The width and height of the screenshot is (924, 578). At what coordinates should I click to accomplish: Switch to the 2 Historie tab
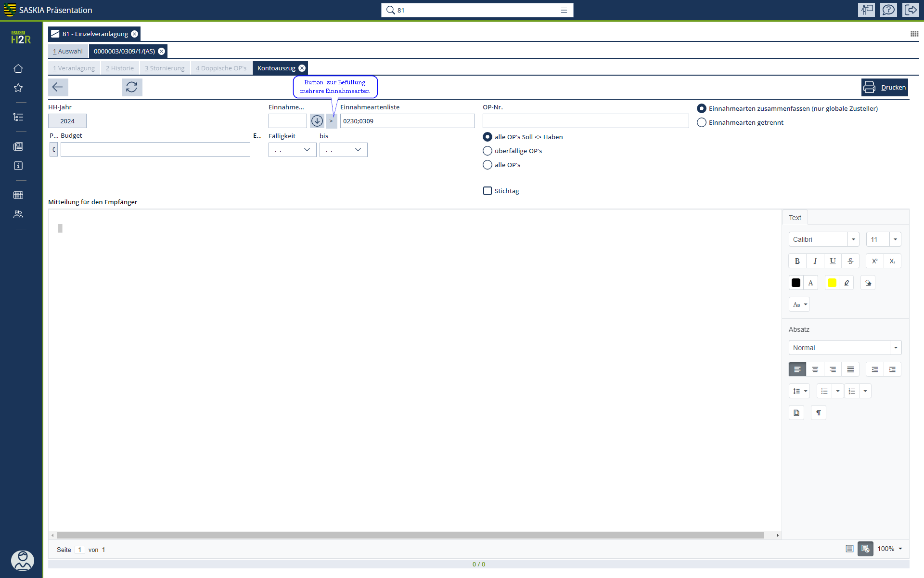[120, 68]
